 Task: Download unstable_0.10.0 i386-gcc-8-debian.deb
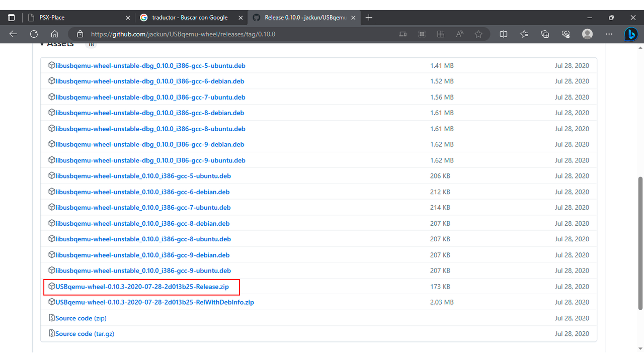pos(142,223)
